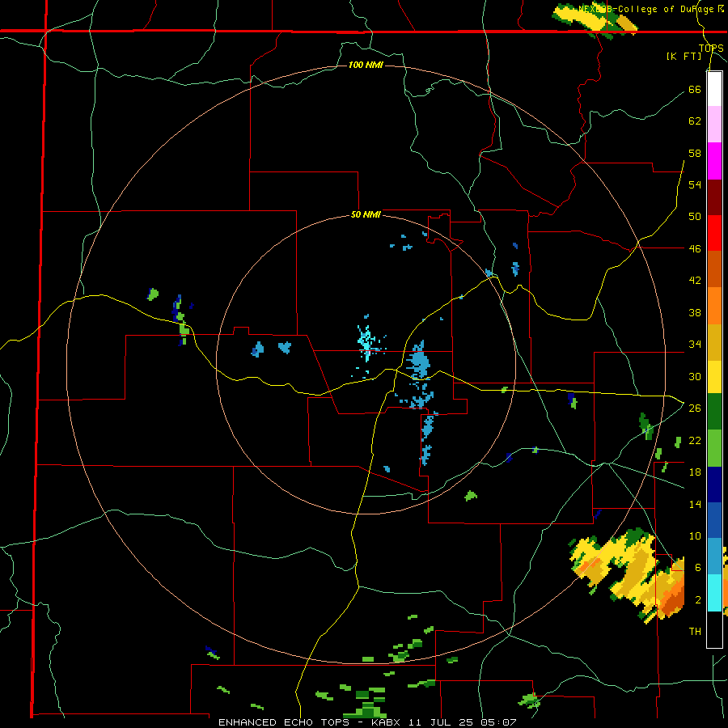The image size is (728, 728).
Task: Click the 'NEXLAB-College of DuPage' credit text
Action: 646,9
